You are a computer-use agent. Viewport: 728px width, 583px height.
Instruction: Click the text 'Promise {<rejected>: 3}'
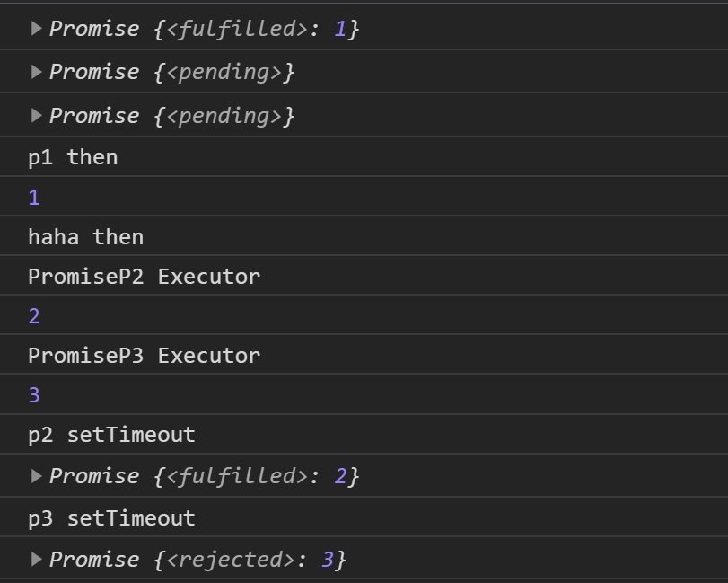pyautogui.click(x=197, y=560)
